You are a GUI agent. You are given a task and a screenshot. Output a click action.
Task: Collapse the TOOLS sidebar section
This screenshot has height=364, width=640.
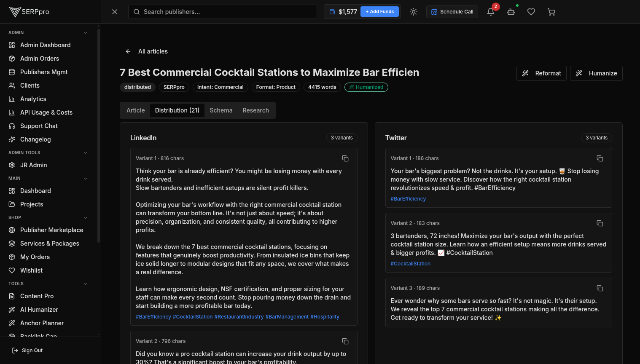point(86,284)
